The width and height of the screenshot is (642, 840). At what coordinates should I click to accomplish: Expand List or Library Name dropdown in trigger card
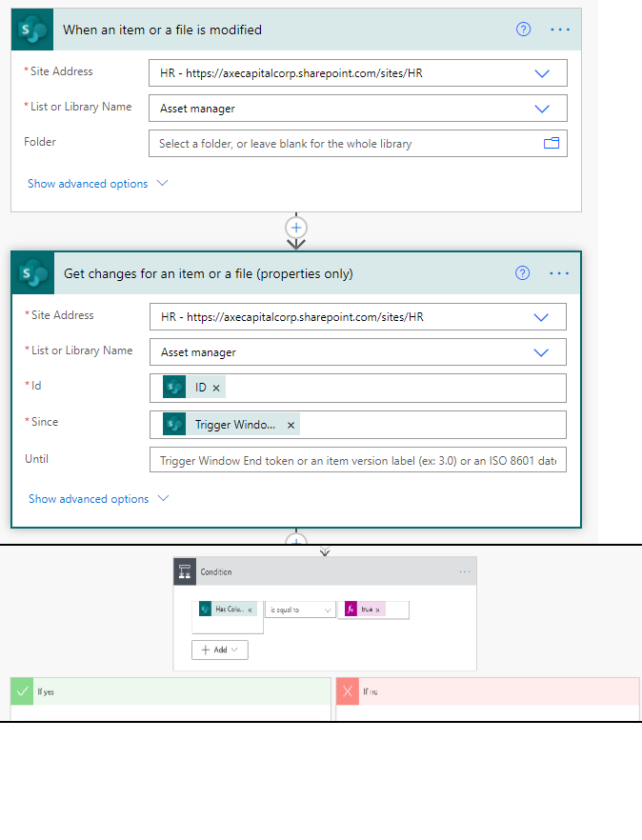pos(542,109)
